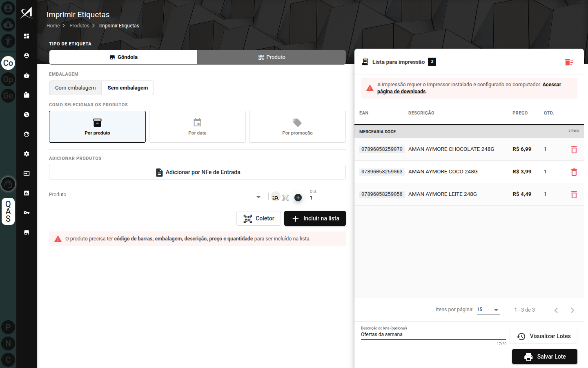Click the 'Visualizar Lotes' button
This screenshot has height=368, width=588.
543,336
